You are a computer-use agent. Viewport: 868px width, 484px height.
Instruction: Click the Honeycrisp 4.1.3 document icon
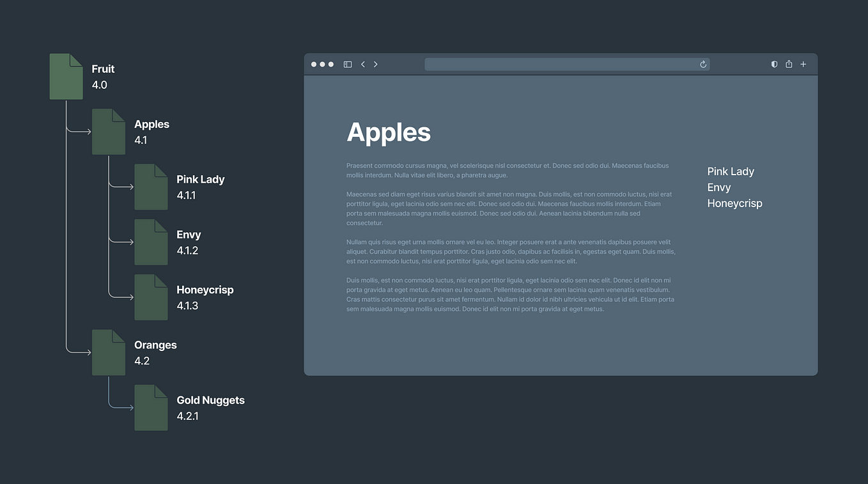(x=151, y=297)
